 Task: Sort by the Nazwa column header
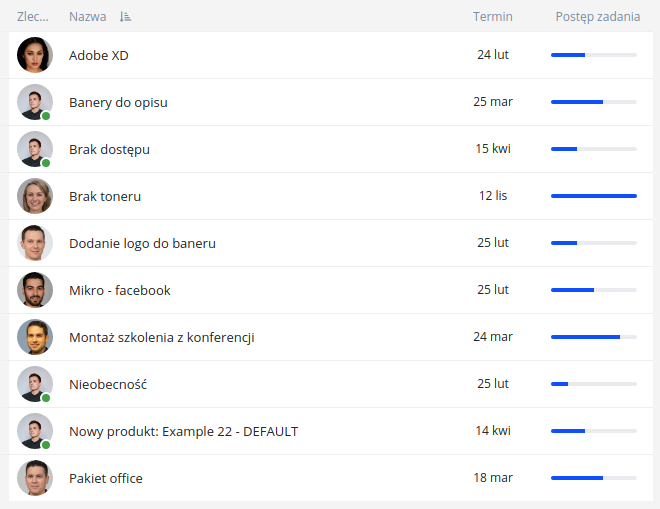tap(87, 17)
